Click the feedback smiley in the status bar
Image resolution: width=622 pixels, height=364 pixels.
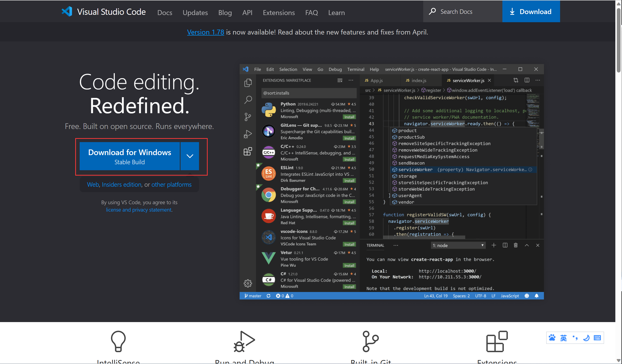click(x=527, y=296)
